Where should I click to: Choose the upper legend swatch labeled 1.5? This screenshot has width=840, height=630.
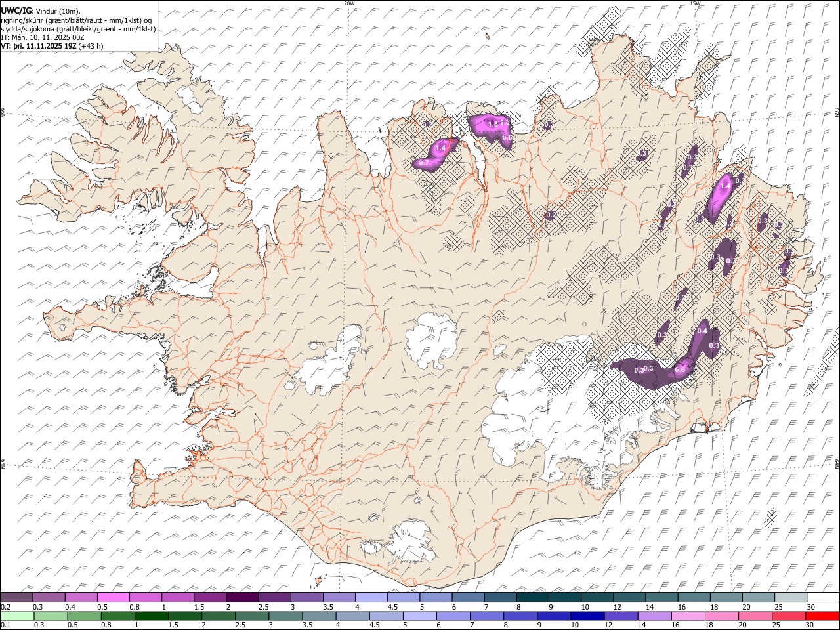210,598
